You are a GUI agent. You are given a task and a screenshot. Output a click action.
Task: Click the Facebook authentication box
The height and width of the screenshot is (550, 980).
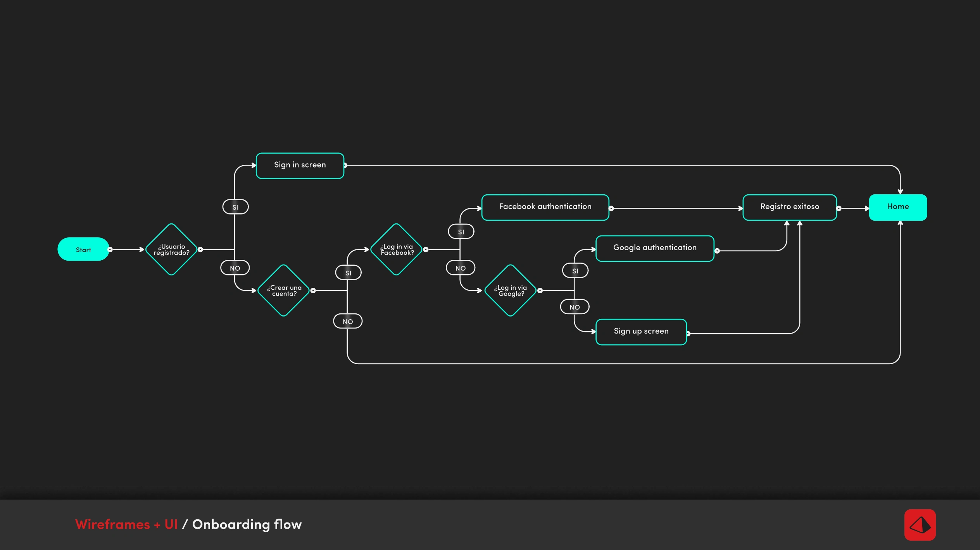point(545,207)
